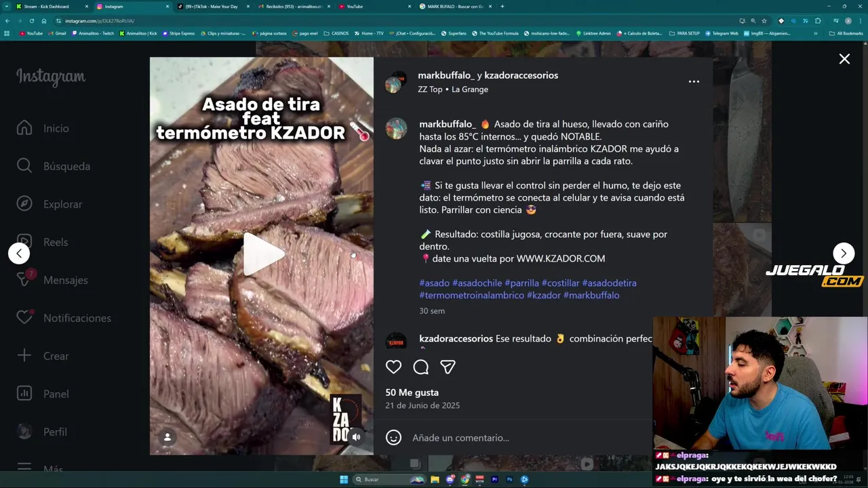
Task: Open Premiere Pro from the taskbar
Action: point(494,479)
